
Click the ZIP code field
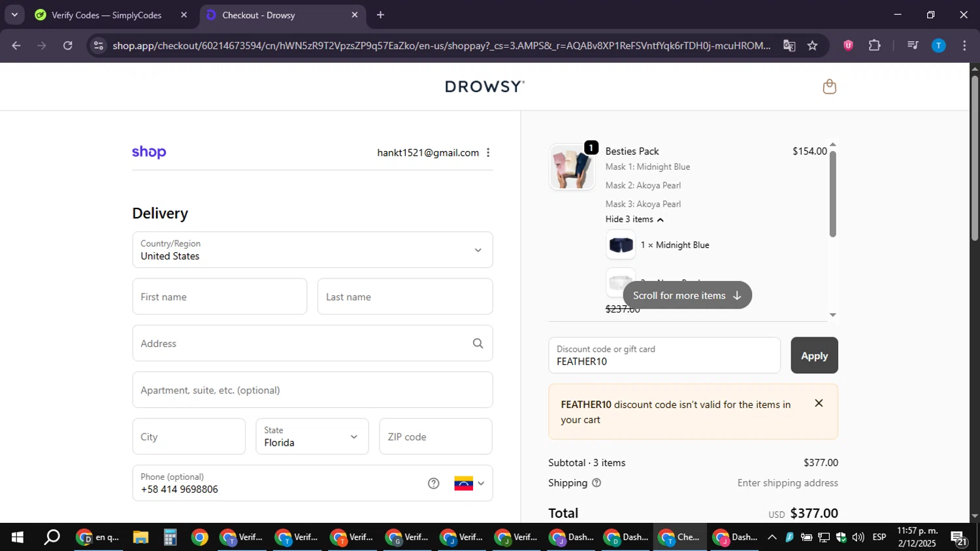pyautogui.click(x=436, y=437)
